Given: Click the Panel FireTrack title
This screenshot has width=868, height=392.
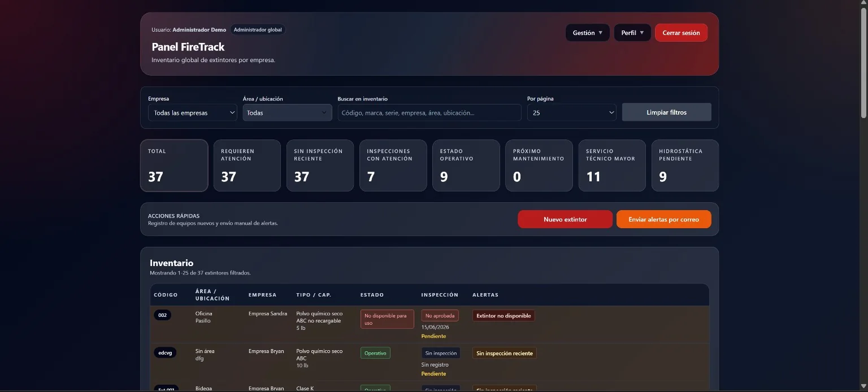Looking at the screenshot, I should (188, 47).
